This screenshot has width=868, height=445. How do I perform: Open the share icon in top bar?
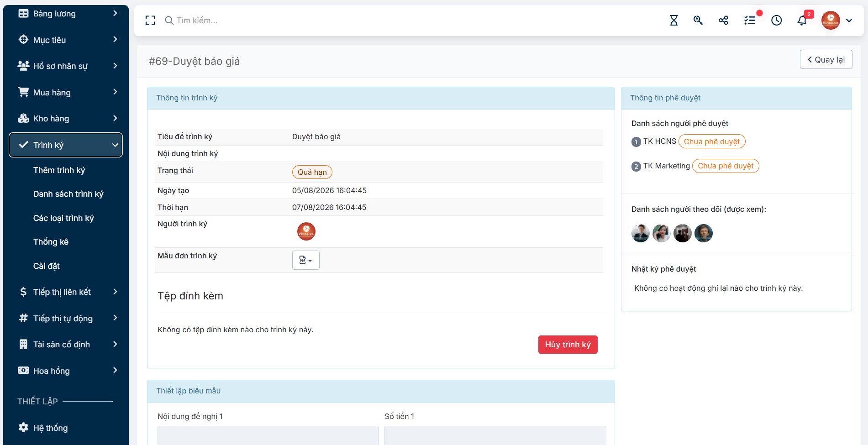pyautogui.click(x=723, y=20)
